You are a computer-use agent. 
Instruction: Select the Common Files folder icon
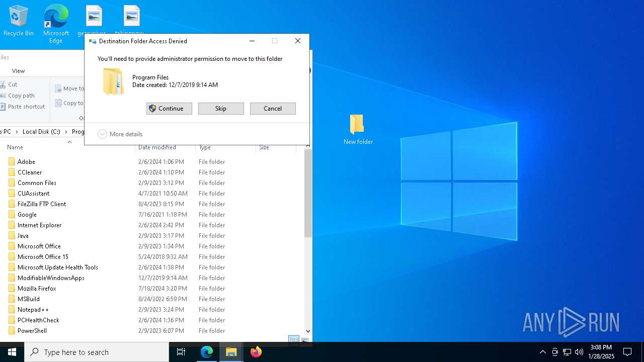(x=12, y=183)
